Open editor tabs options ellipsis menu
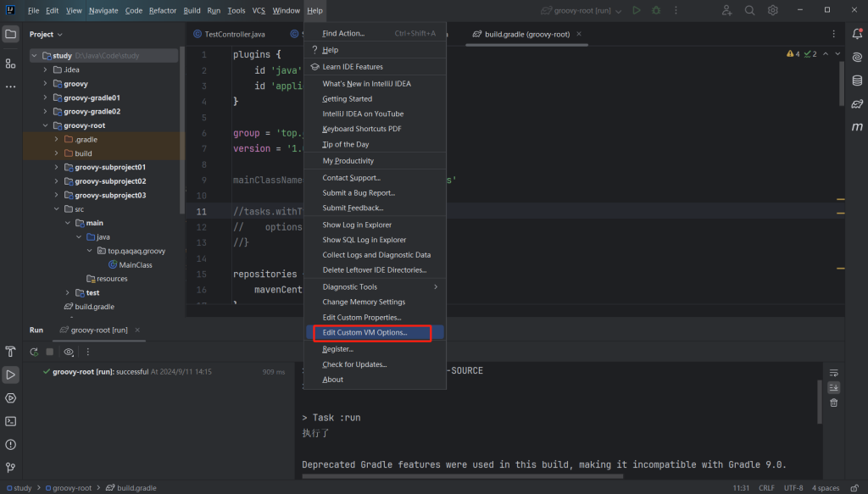This screenshot has width=868, height=494. pos(834,34)
